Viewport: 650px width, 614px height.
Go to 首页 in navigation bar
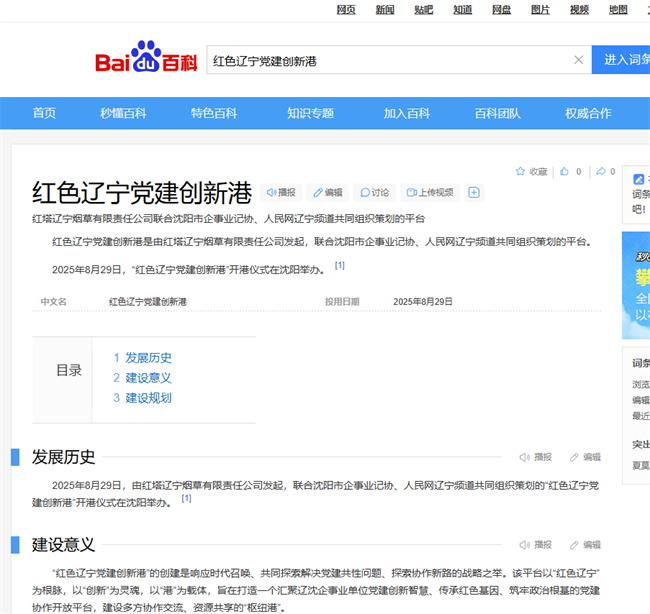click(x=44, y=113)
